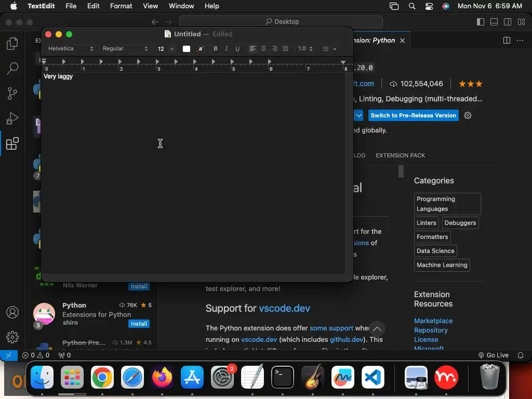Viewport: 532px width, 399px height.
Task: Click VS Code command center Desktop search field
Action: click(281, 22)
